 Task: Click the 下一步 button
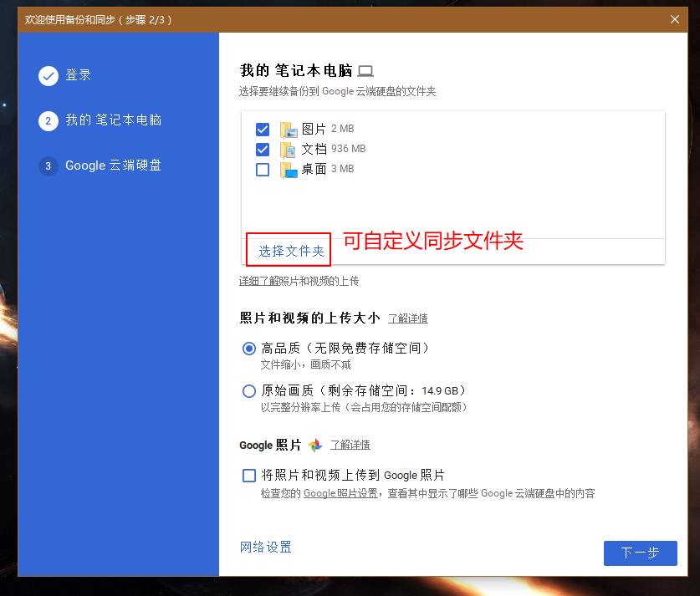tap(640, 553)
